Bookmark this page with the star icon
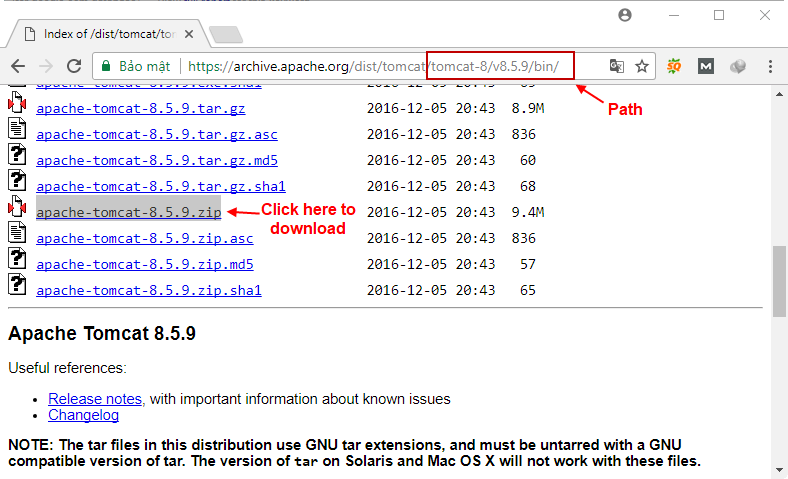 [642, 66]
